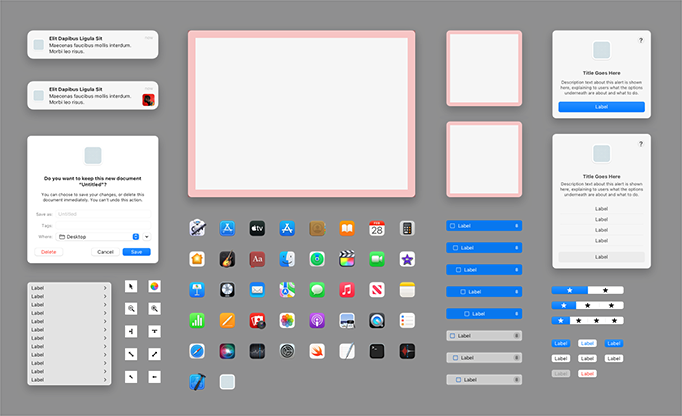Click the orange Swift bird icon
This screenshot has height=416, width=682.
317,351
